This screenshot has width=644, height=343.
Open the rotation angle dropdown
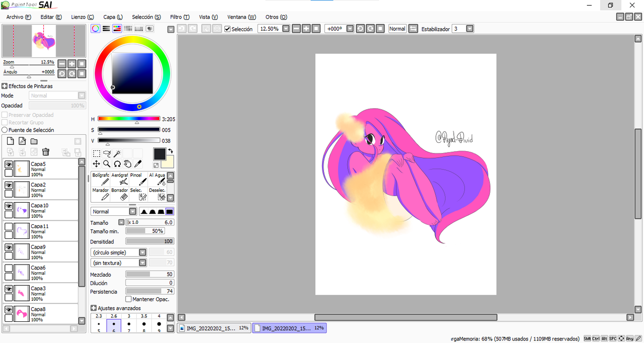(350, 29)
